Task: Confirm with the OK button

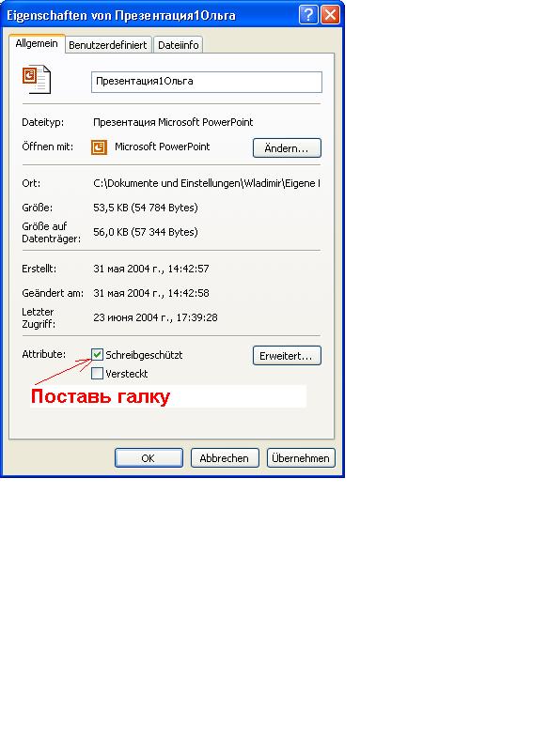Action: (149, 458)
